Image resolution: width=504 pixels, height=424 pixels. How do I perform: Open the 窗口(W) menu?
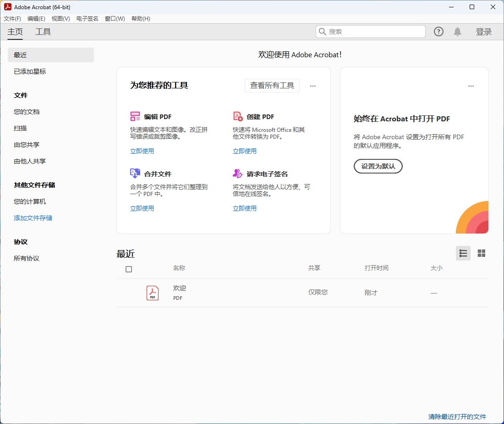(x=115, y=19)
